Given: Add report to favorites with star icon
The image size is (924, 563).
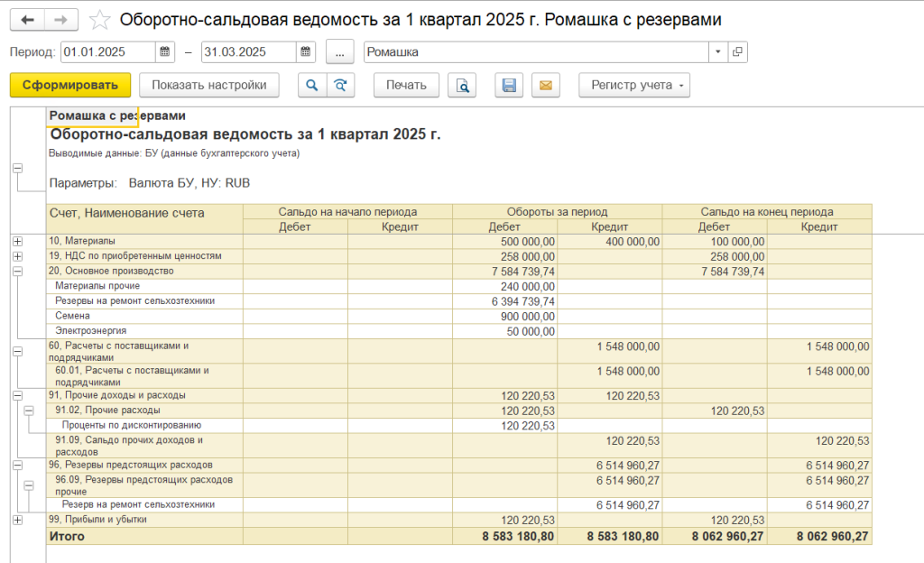Looking at the screenshot, I should [x=101, y=20].
